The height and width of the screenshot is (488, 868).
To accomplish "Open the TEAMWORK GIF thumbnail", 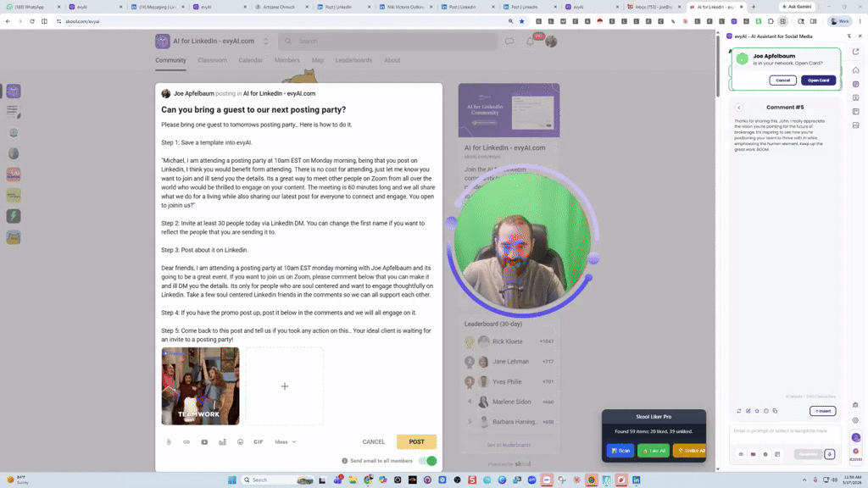I will coord(200,386).
